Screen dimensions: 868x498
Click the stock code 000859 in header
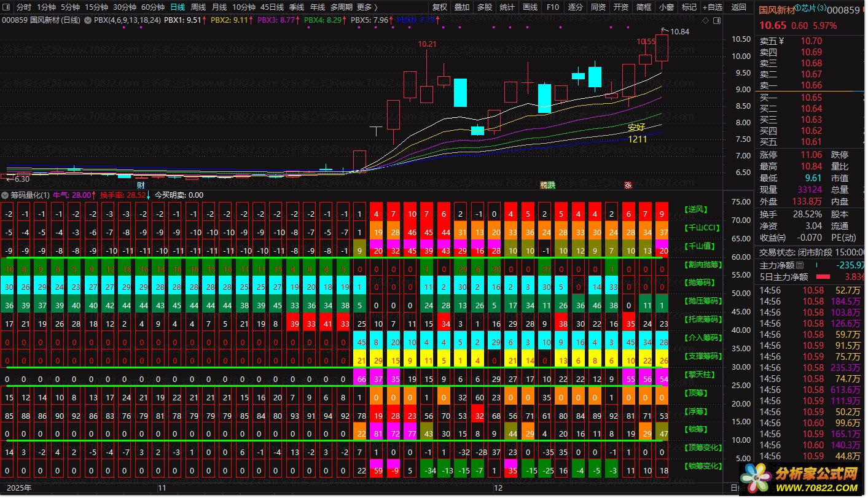[844, 10]
